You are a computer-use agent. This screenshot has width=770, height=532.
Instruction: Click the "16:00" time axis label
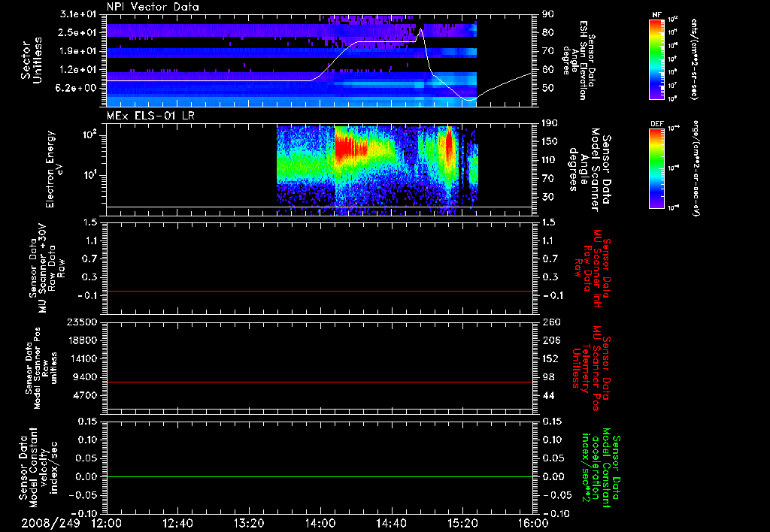(x=533, y=523)
